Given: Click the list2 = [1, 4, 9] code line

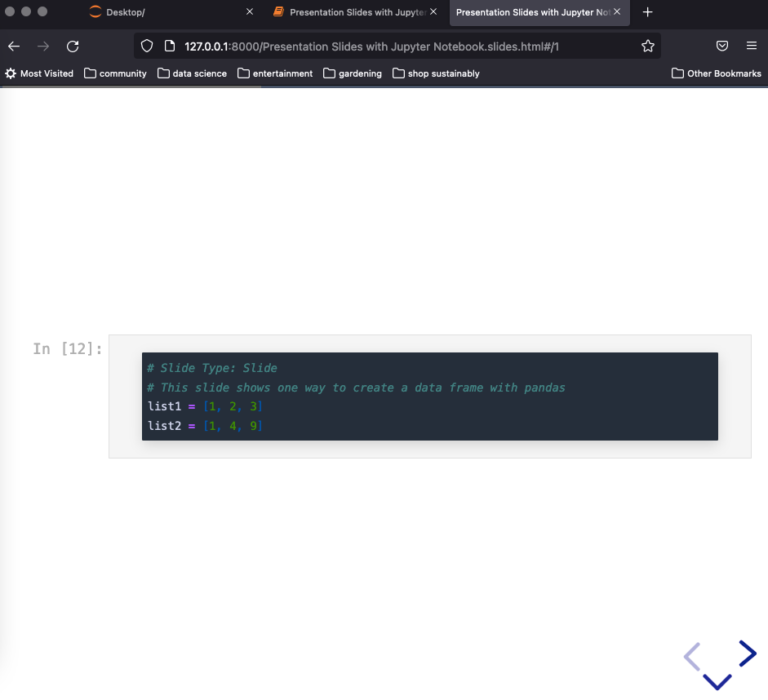Looking at the screenshot, I should [x=205, y=426].
